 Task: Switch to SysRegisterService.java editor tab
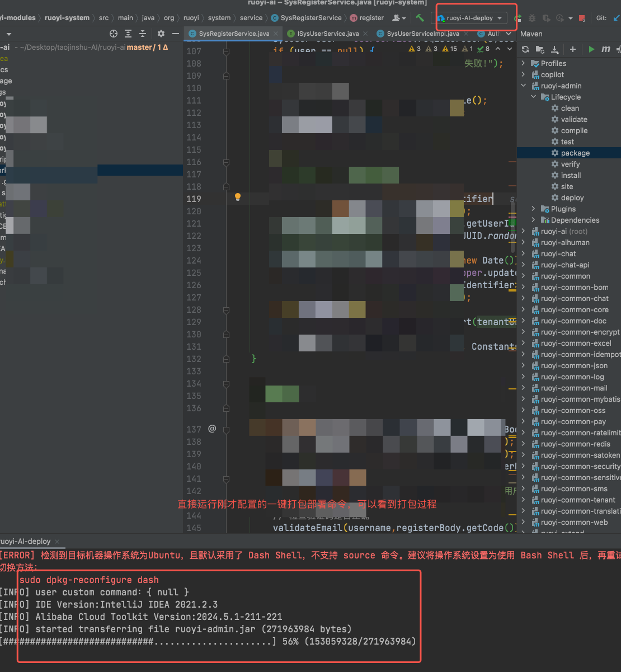click(234, 34)
